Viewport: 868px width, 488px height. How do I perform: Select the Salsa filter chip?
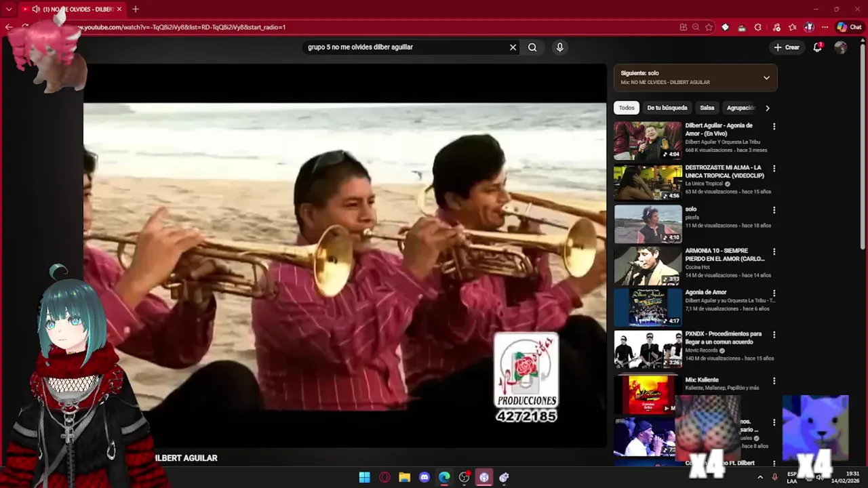[x=707, y=108]
